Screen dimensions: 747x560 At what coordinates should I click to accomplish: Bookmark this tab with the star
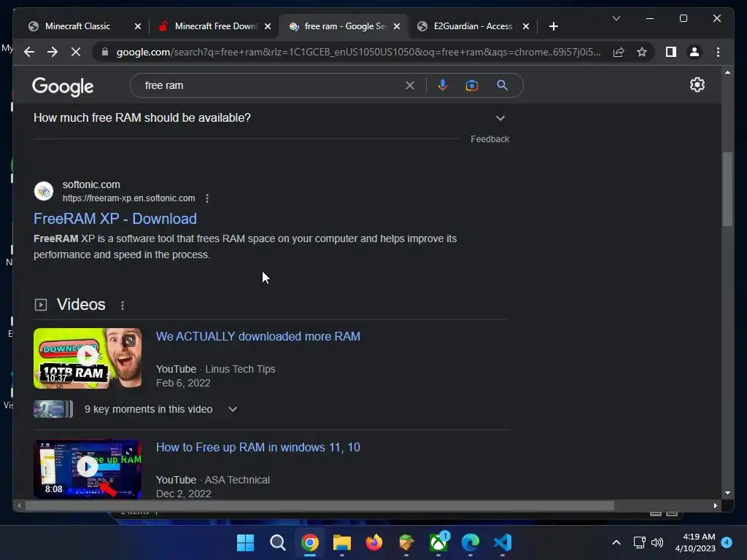[642, 52]
